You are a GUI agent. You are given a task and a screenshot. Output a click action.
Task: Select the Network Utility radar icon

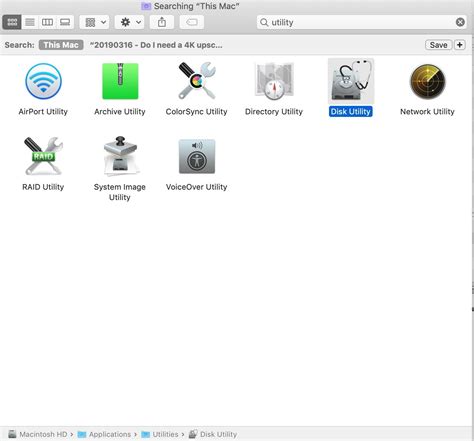pyautogui.click(x=427, y=82)
